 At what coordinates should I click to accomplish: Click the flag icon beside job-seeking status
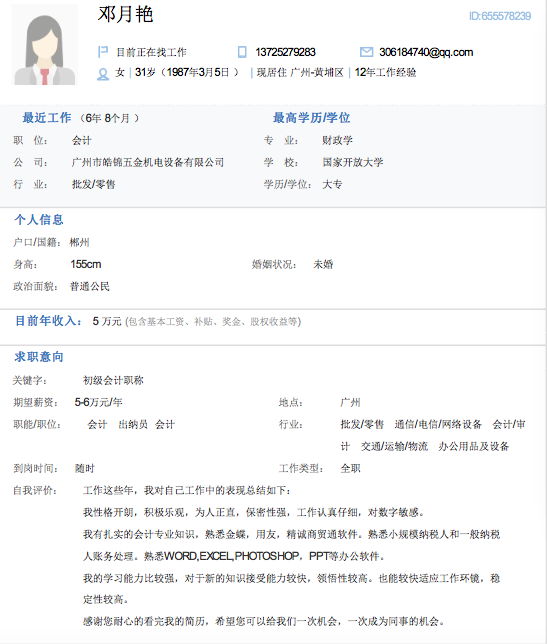[x=103, y=52]
